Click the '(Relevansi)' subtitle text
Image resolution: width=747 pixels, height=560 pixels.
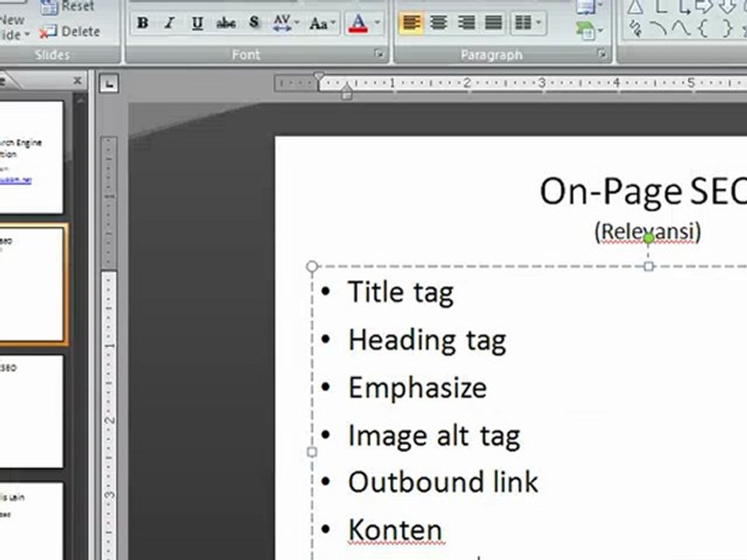tap(648, 232)
